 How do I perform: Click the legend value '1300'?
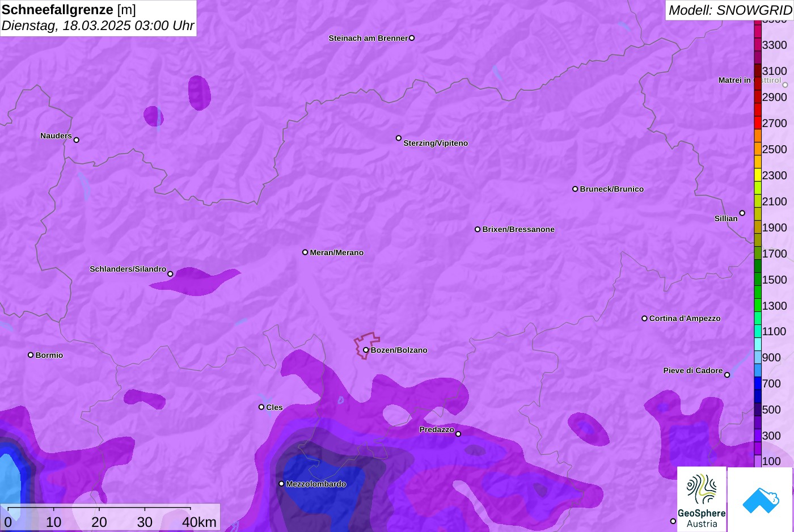[x=775, y=306]
